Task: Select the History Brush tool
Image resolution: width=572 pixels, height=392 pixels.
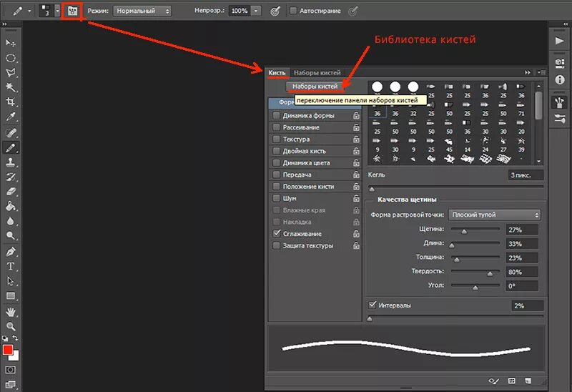Action: coord(11,177)
